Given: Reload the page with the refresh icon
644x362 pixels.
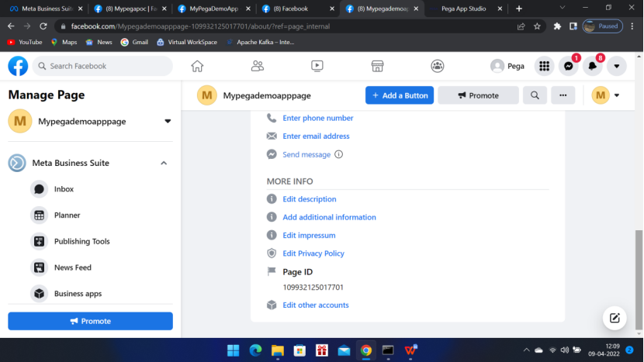Looking at the screenshot, I should point(43,26).
